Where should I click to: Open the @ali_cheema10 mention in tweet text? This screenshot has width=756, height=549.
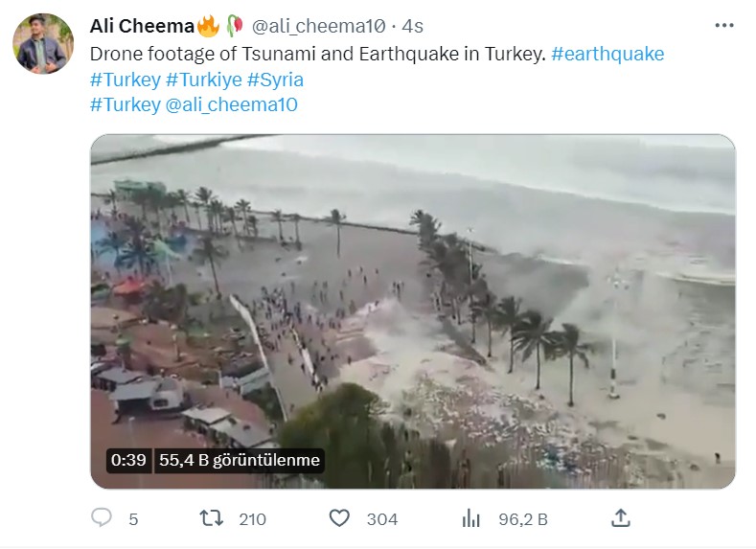tap(232, 104)
